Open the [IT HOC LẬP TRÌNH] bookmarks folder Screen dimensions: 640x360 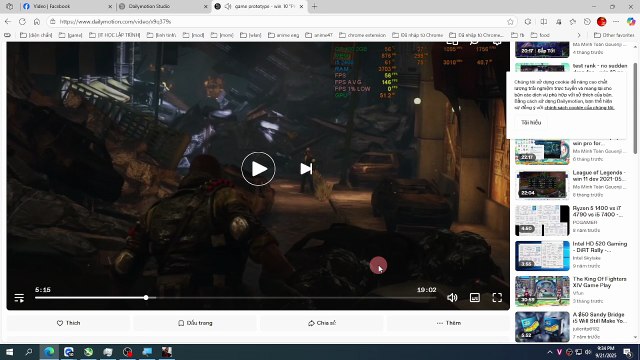[x=114, y=35]
